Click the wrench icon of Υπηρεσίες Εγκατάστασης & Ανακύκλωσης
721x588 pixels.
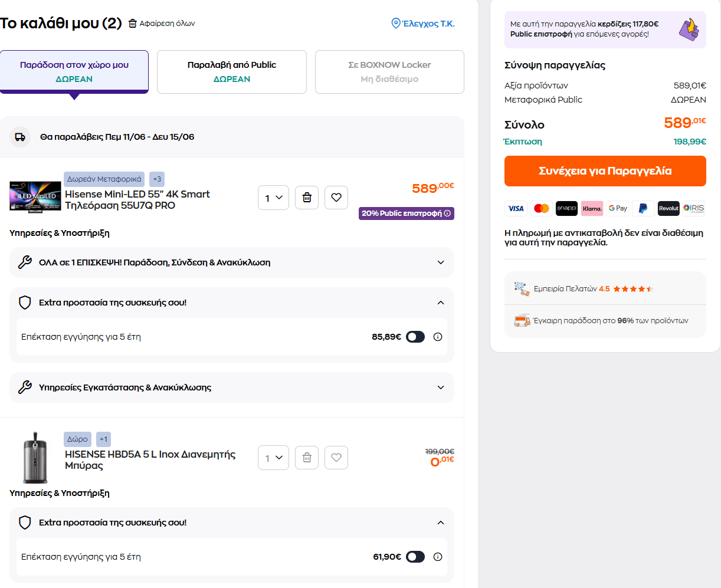pos(25,387)
